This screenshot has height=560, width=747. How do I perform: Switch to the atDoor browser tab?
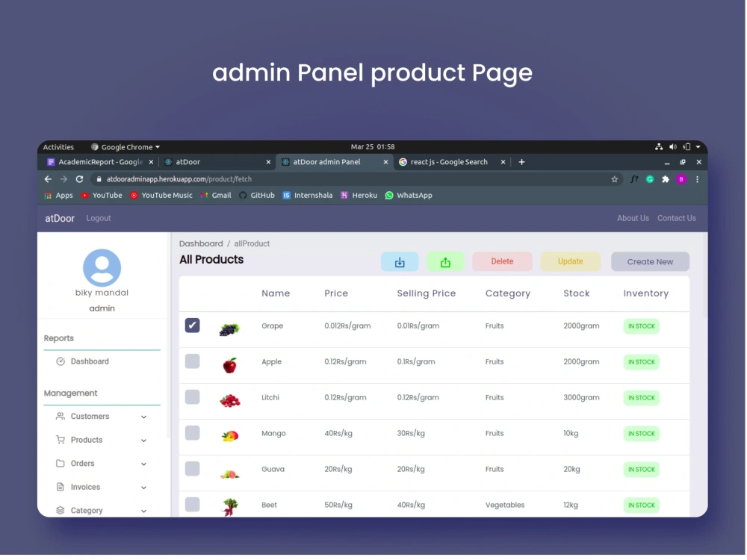click(x=217, y=162)
